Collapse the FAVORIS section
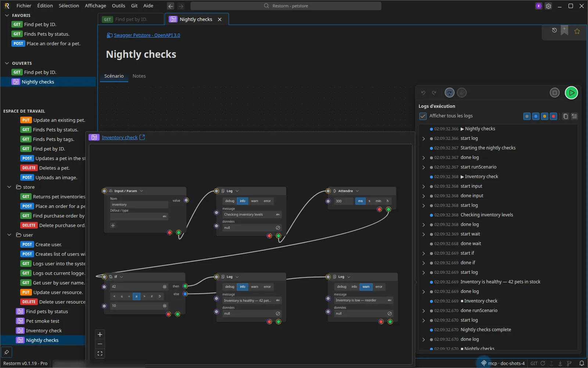This screenshot has height=368, width=588. pyautogui.click(x=7, y=15)
